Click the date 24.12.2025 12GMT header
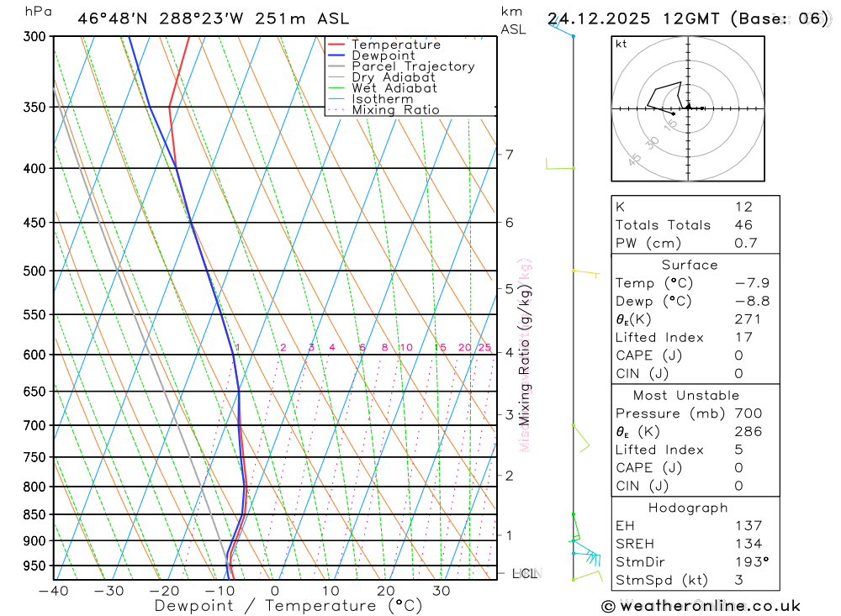This screenshot has height=616, width=841. 633,18
